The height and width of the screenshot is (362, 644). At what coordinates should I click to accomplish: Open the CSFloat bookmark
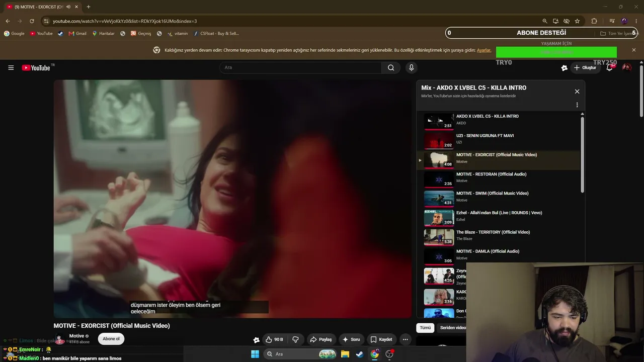click(x=216, y=34)
